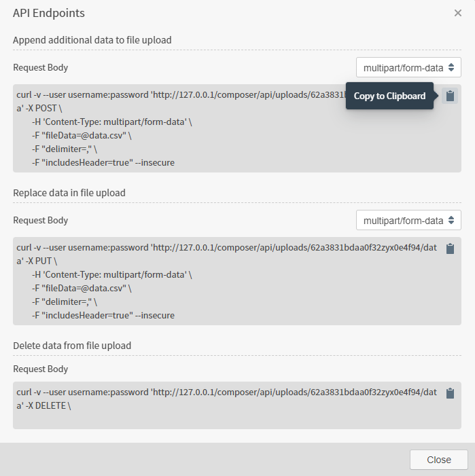Click the Request Body label under Delete
Screen dimensions: 475x476
tap(40, 369)
